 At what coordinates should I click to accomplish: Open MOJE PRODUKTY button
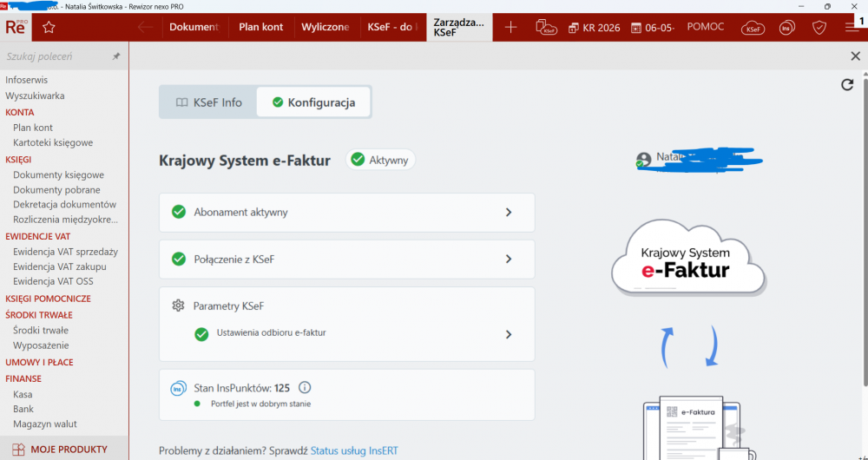coord(64,449)
